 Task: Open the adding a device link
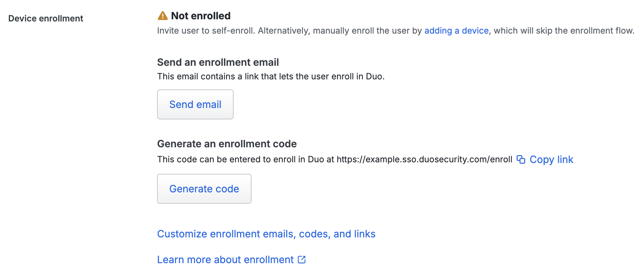(x=457, y=31)
